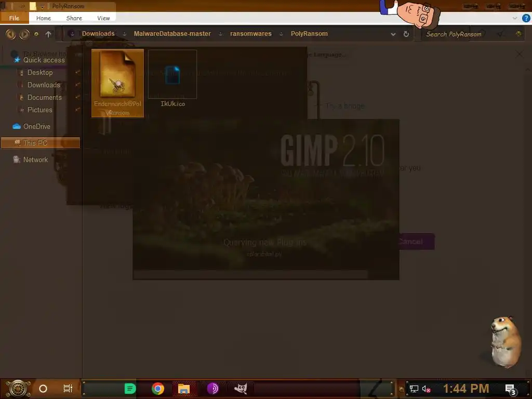The height and width of the screenshot is (399, 532).
Task: Select PolyRansom breadcrumb in the address bar
Action: [309, 34]
